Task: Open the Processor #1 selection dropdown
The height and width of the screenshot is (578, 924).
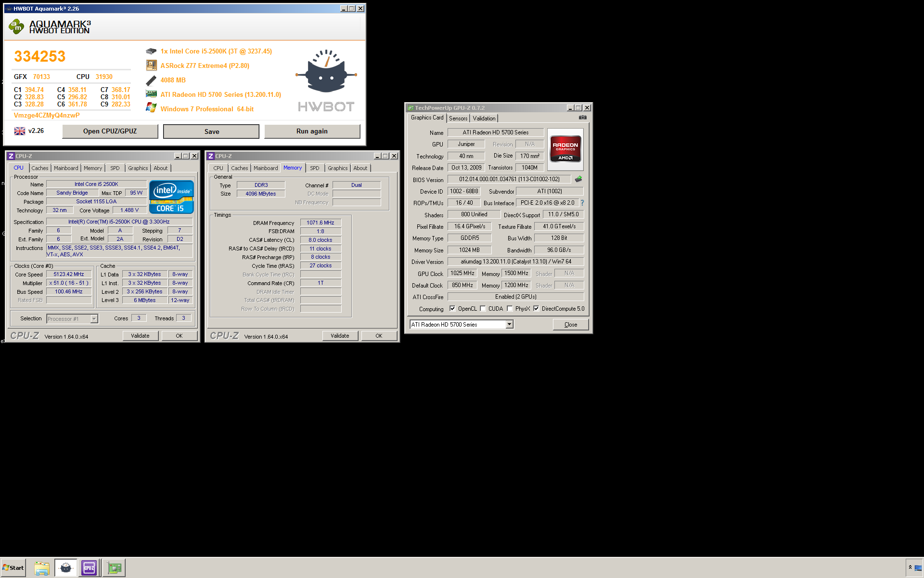Action: pos(94,319)
